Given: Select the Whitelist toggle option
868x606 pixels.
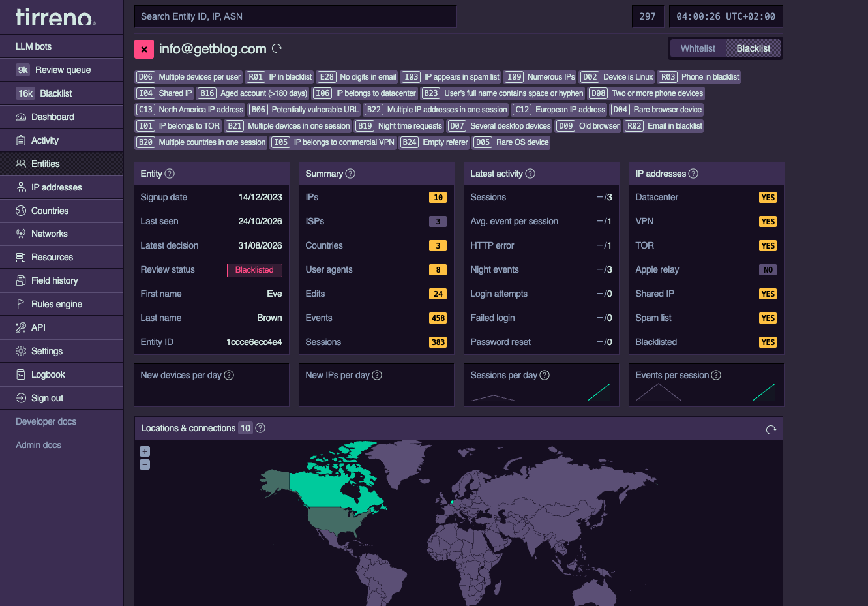Looking at the screenshot, I should click(698, 48).
